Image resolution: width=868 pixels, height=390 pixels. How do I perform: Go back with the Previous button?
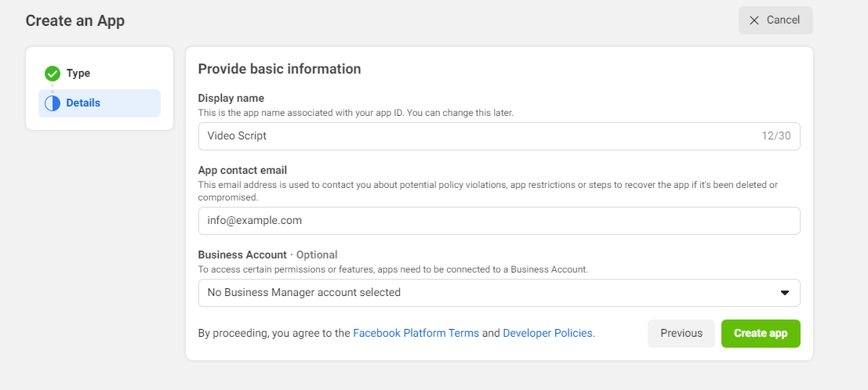pyautogui.click(x=681, y=334)
